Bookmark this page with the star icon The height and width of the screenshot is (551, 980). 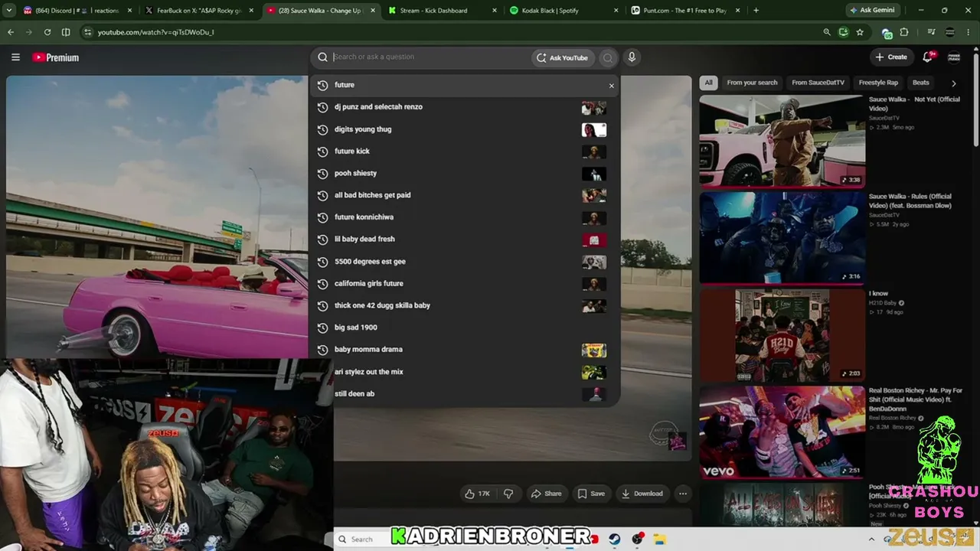[x=860, y=32]
